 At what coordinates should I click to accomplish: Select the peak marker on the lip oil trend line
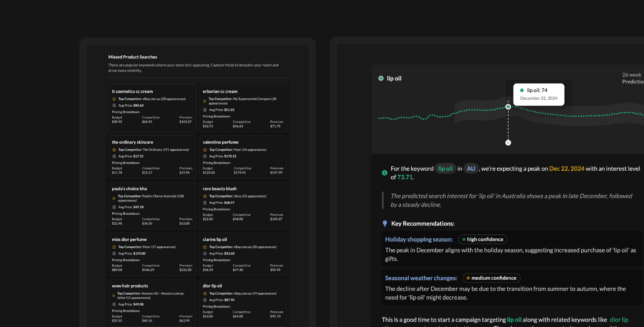[508, 107]
